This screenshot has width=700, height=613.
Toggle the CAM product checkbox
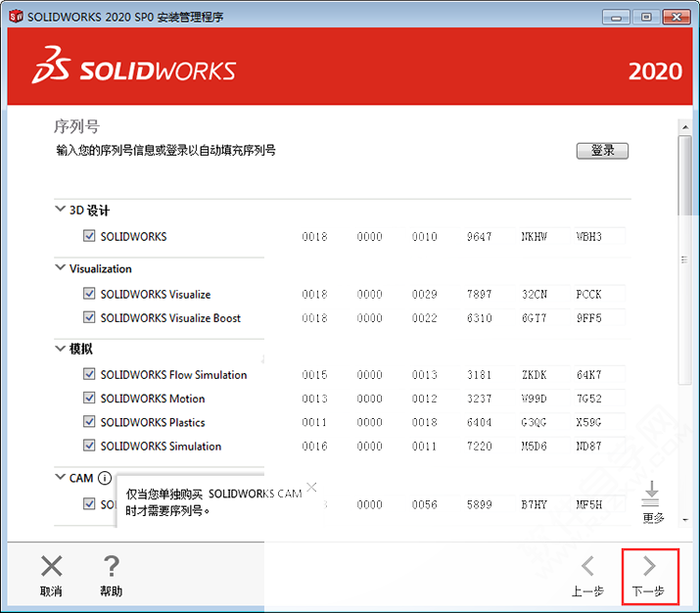click(89, 503)
